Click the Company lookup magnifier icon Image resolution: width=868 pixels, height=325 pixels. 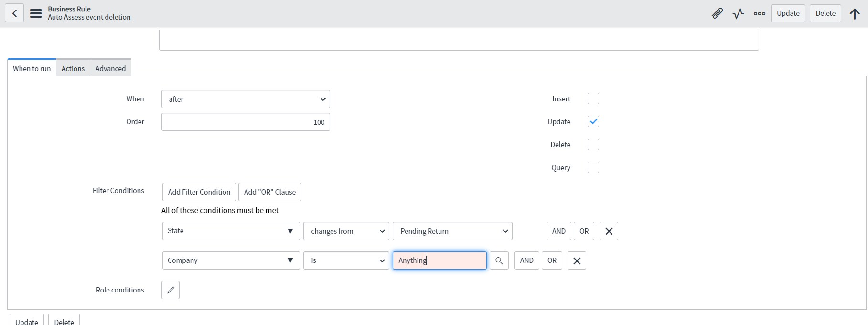[499, 260]
